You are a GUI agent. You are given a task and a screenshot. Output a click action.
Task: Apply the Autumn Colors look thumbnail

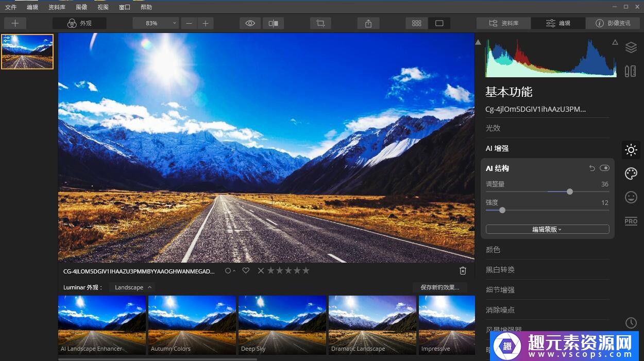[x=192, y=325]
